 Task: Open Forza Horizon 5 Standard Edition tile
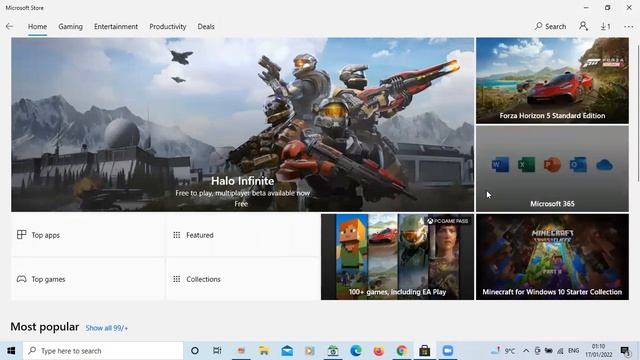552,80
